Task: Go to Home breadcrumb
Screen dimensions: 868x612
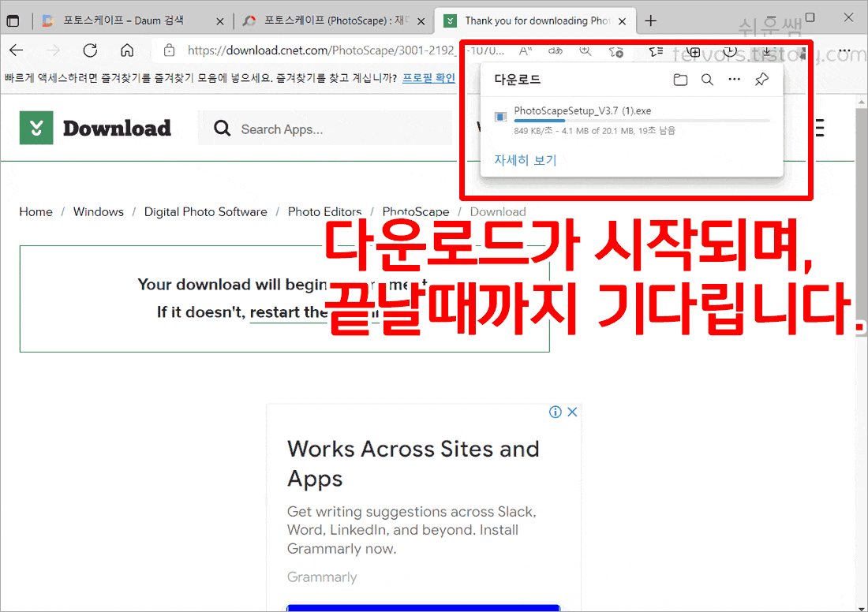Action: [36, 212]
